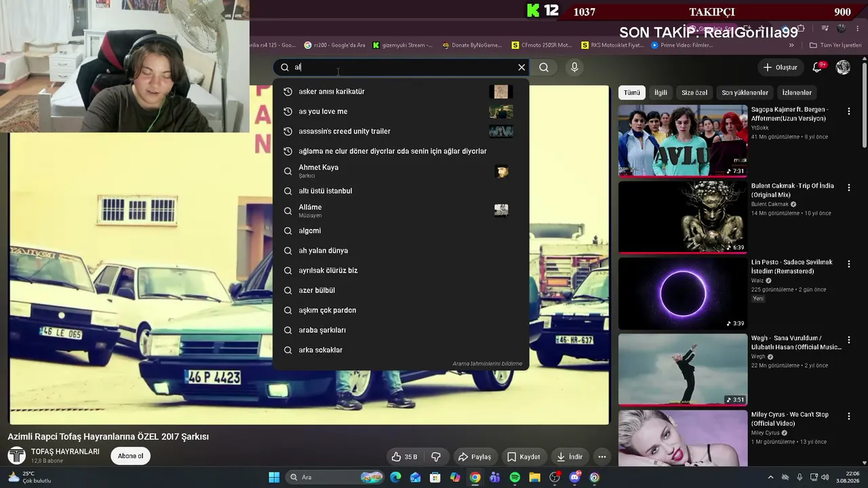Open Wegh Sana Vuruldum video thumbnail
Screen dimensions: 868x488
[683, 369]
